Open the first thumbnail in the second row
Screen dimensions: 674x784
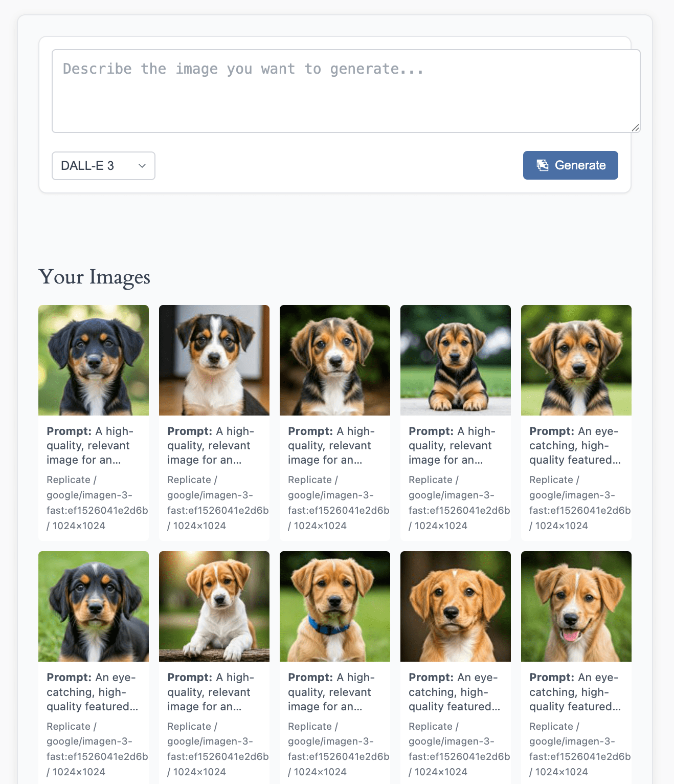(x=94, y=606)
